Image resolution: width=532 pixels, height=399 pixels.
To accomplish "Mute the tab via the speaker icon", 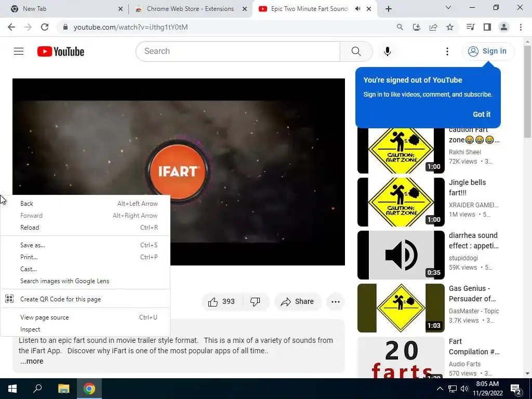I will point(357,9).
